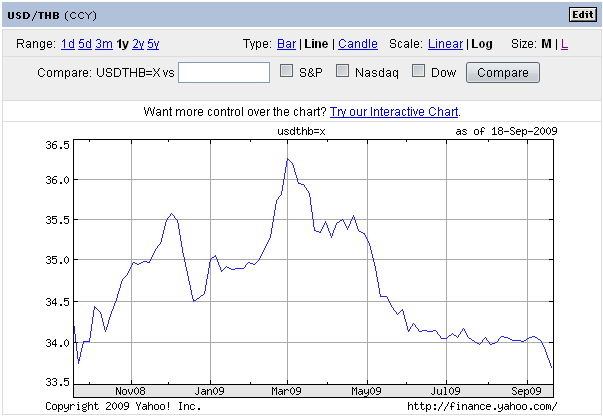Click the Compare button
The height and width of the screenshot is (416, 603).
(503, 72)
